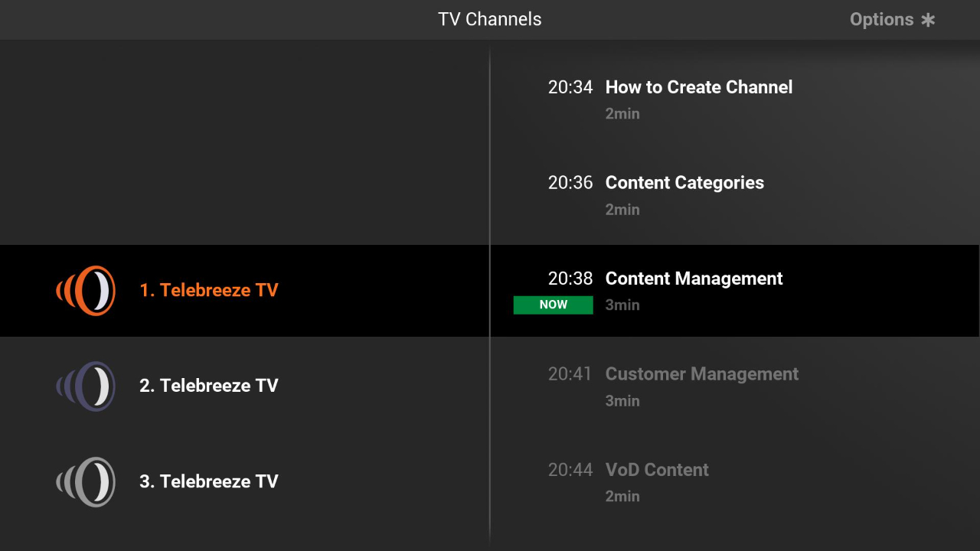Click the NOW badge on Content Management
980x551 pixels.
coord(553,305)
